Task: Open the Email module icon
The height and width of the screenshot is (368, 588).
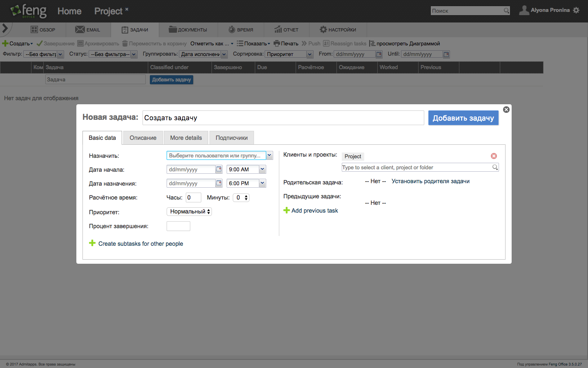Action: pos(80,29)
